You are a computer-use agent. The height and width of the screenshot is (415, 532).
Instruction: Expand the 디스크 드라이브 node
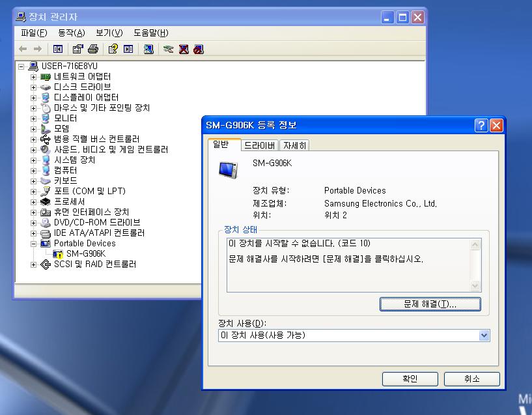coord(33,87)
